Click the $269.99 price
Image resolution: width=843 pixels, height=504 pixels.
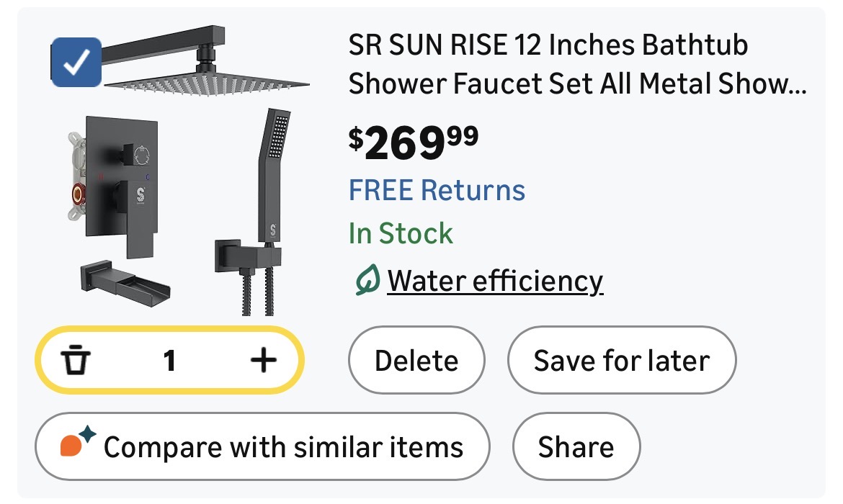(414, 142)
